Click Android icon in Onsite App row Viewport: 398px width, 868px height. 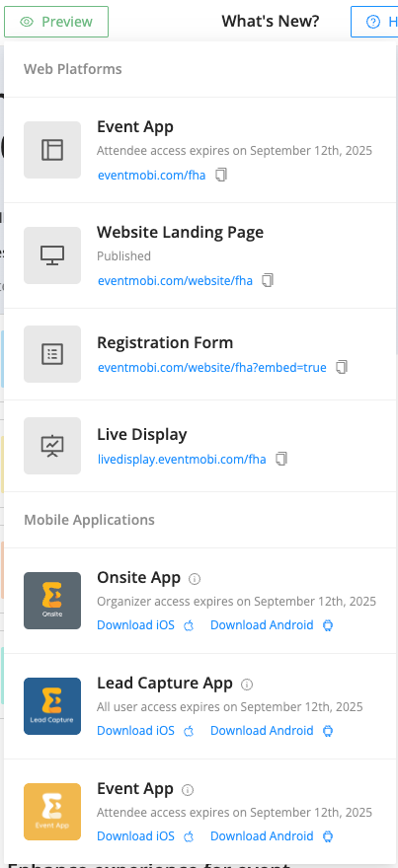click(328, 625)
